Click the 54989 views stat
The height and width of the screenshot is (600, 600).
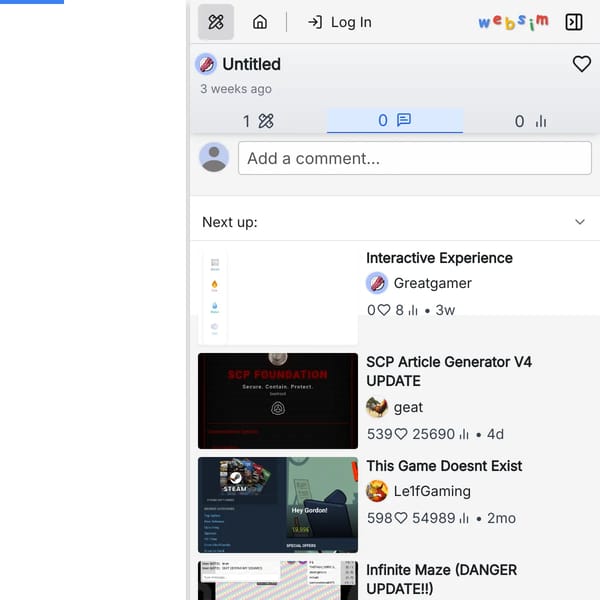pyautogui.click(x=440, y=518)
